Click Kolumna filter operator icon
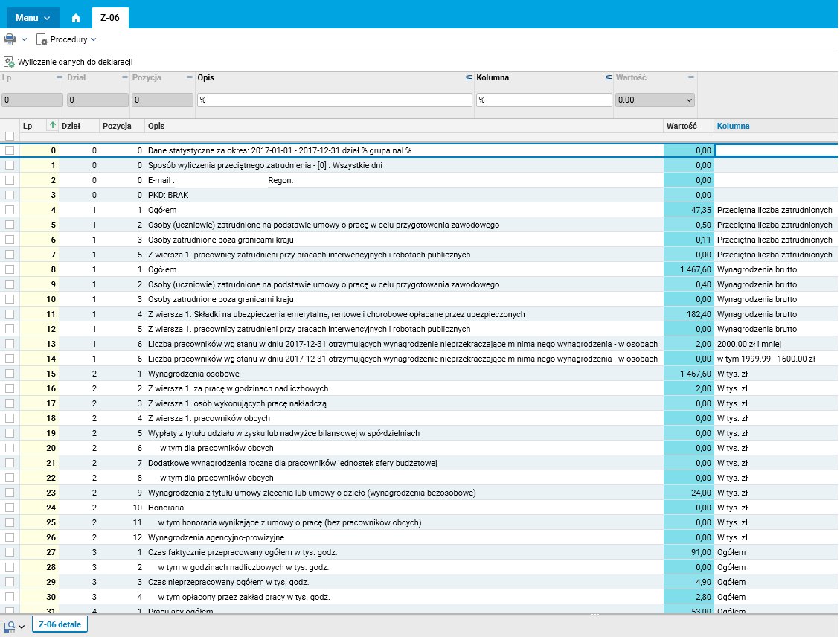Screen dimensions: 840x637 point(609,77)
